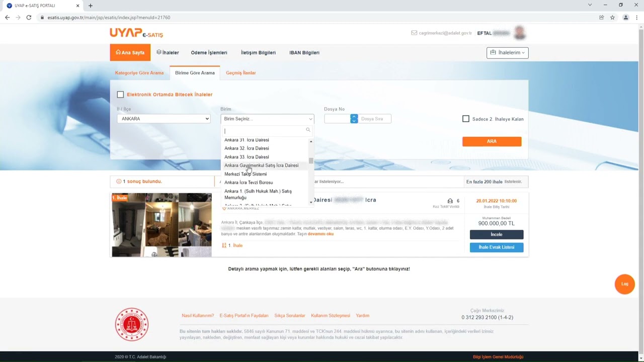Click the orange ARA search button
The height and width of the screenshot is (362, 644).
(x=492, y=141)
